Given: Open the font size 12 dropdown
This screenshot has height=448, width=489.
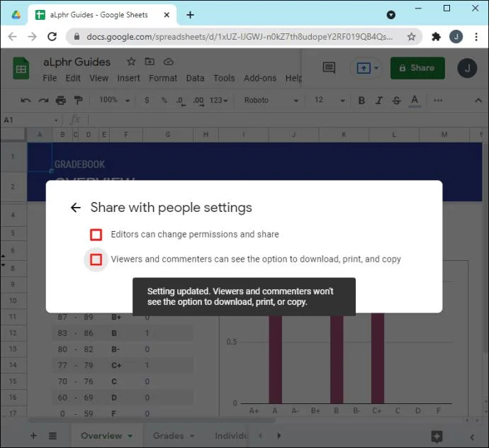Looking at the screenshot, I should [330, 100].
